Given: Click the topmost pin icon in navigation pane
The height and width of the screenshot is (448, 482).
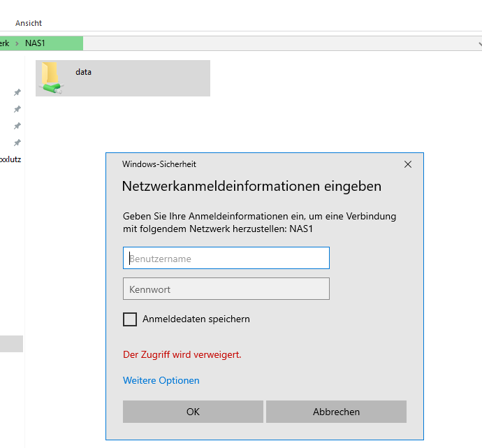Looking at the screenshot, I should pyautogui.click(x=17, y=92).
